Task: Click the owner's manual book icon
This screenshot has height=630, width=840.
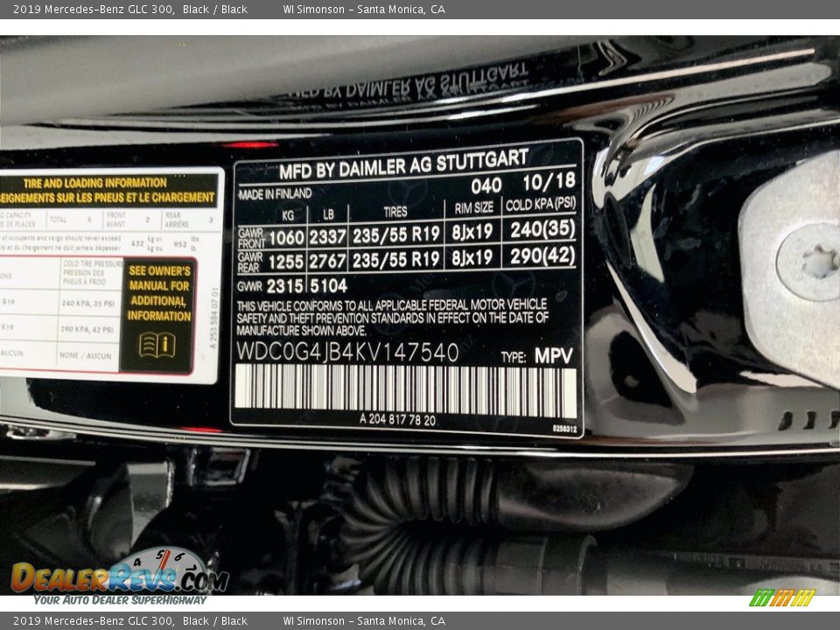Action: click(x=157, y=345)
